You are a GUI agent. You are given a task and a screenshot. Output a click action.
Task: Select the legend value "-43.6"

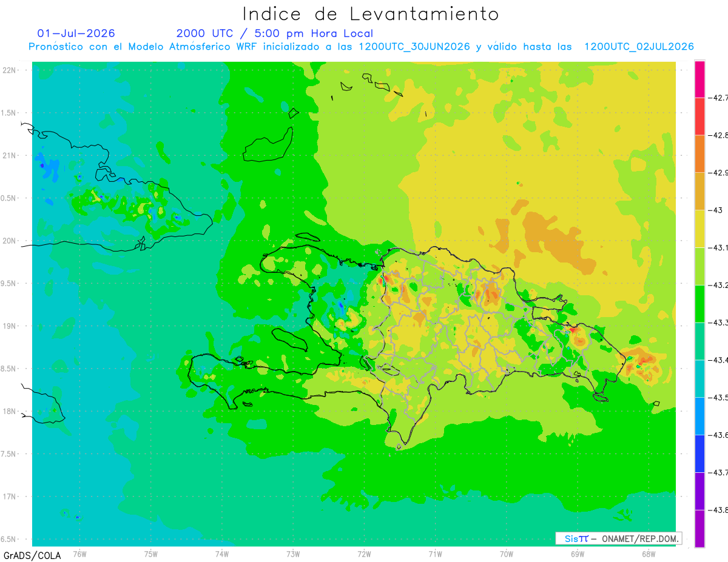coord(720,435)
